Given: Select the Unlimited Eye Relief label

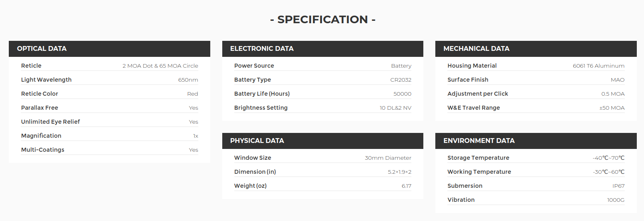Looking at the screenshot, I should tap(50, 122).
